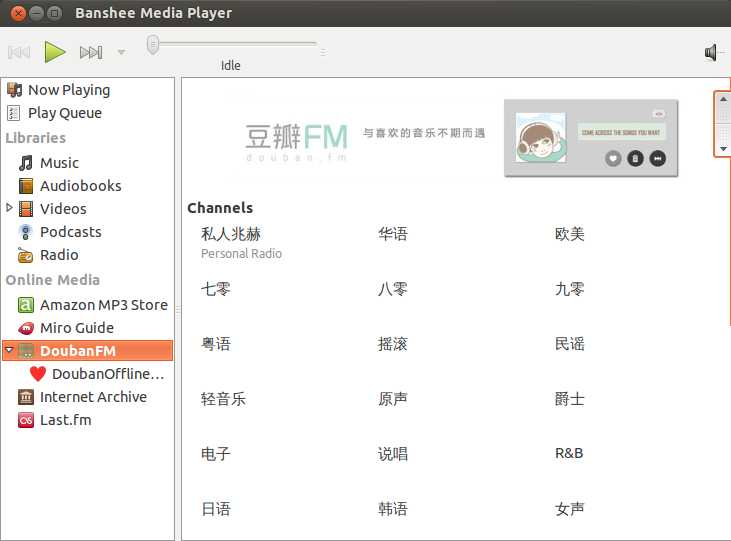Viewport: 731px width, 541px height.
Task: Click the Play Queue list icon
Action: pos(14,113)
